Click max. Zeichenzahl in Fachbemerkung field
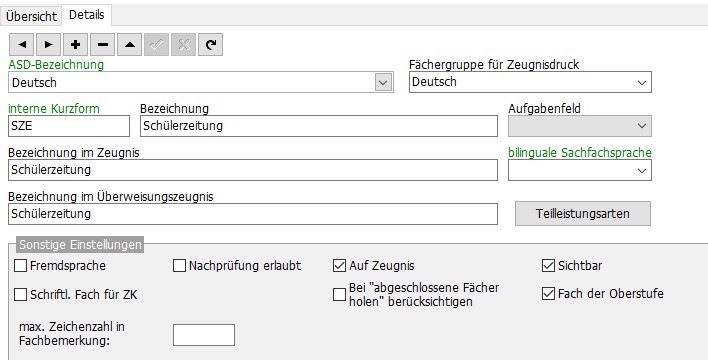This screenshot has height=360, width=708. point(204,335)
